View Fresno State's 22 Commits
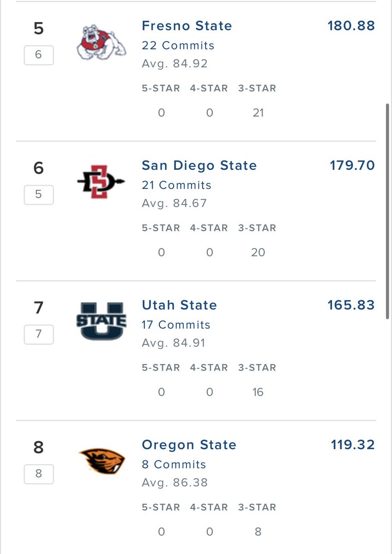The image size is (392, 554). (178, 45)
